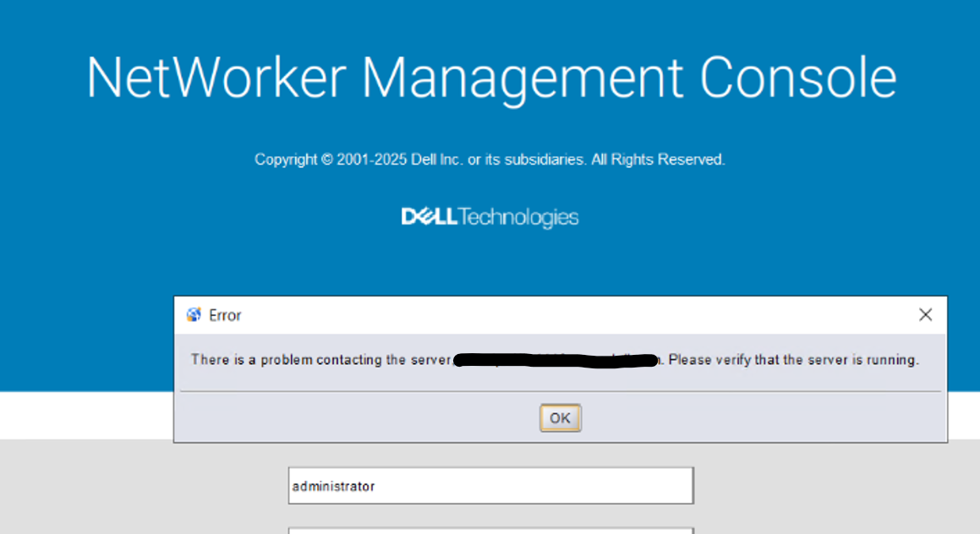Click the text 'administrator' to edit it
Viewport: 980px width, 534px height.
coord(332,485)
